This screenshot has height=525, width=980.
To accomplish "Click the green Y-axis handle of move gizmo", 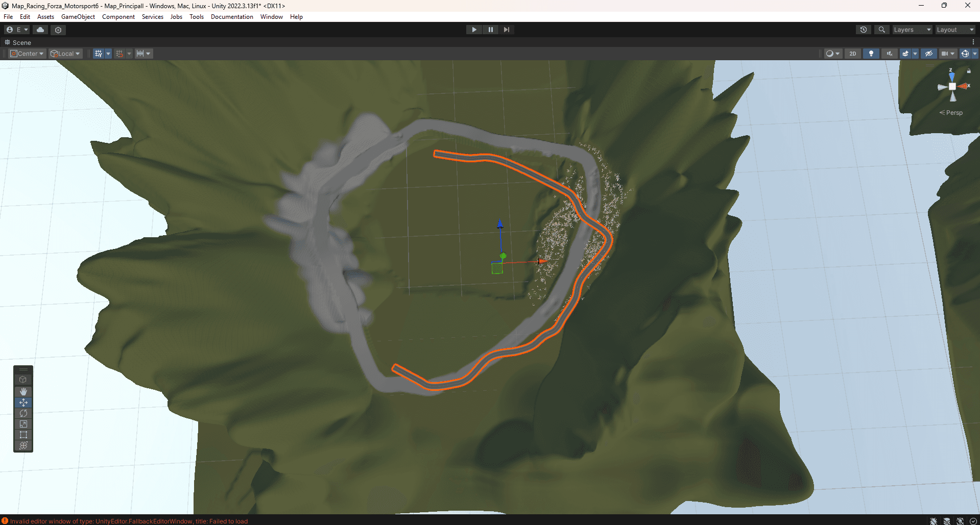I will point(503,256).
